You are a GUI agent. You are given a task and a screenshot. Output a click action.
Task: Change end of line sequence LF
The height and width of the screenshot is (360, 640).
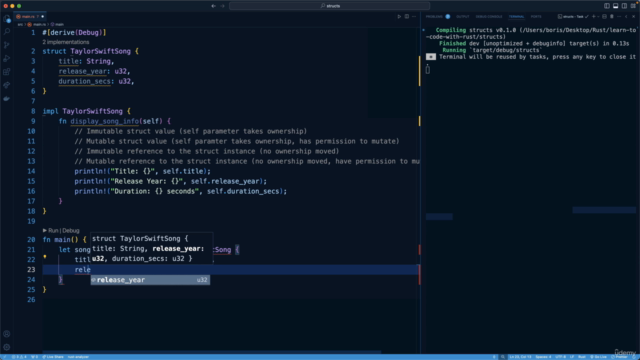(572, 357)
